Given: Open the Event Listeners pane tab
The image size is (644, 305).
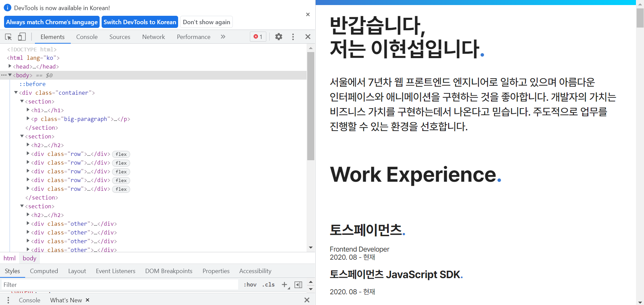Looking at the screenshot, I should tap(116, 271).
